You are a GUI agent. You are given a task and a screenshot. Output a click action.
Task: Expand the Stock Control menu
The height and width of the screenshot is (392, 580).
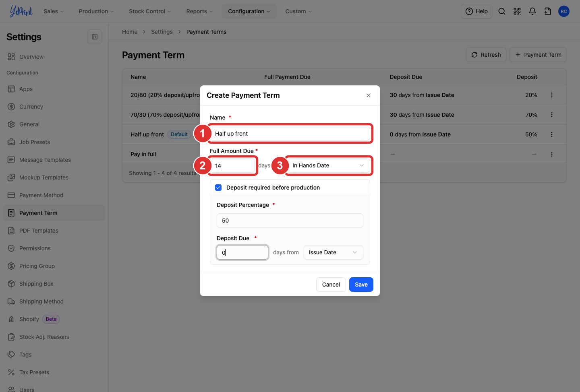[x=150, y=11]
